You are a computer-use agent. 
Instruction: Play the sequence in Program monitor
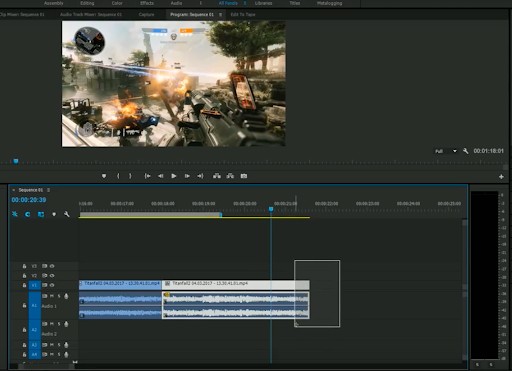click(x=174, y=176)
